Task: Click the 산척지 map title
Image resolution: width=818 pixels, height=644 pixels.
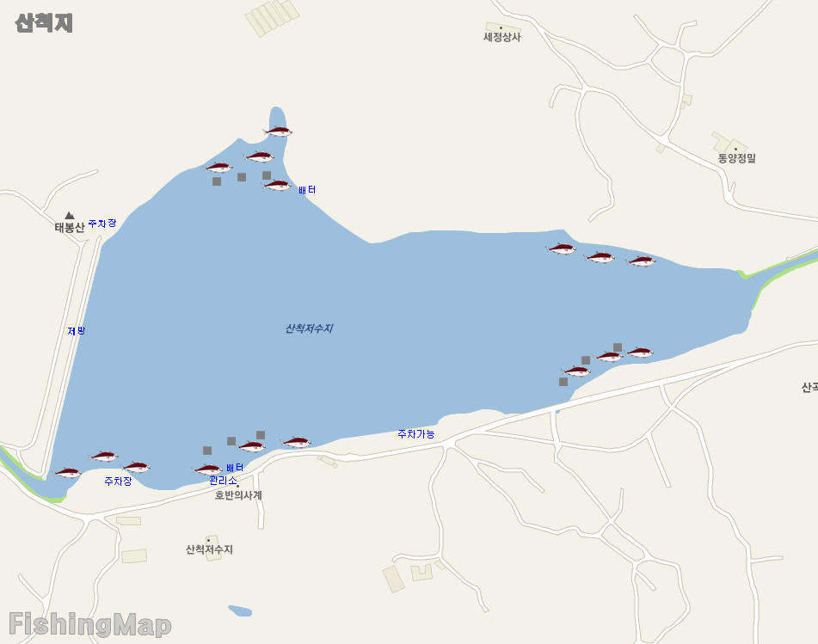Action: click(x=44, y=23)
